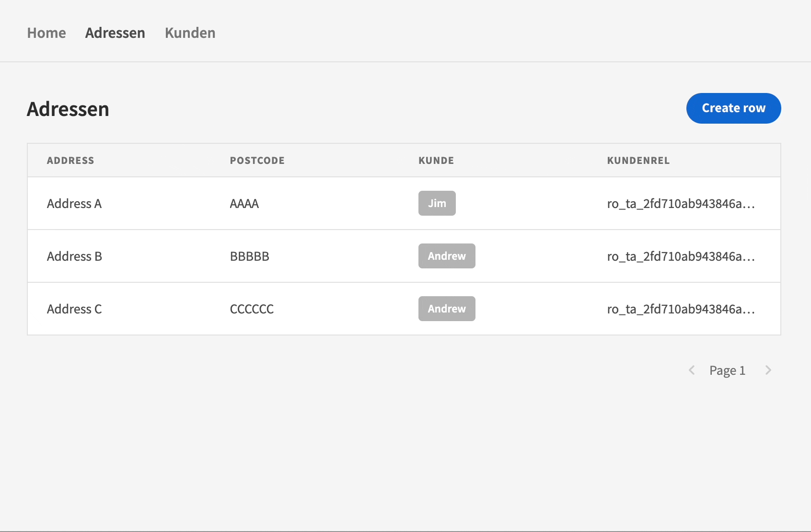Navigate to the previous page chevron

click(692, 370)
